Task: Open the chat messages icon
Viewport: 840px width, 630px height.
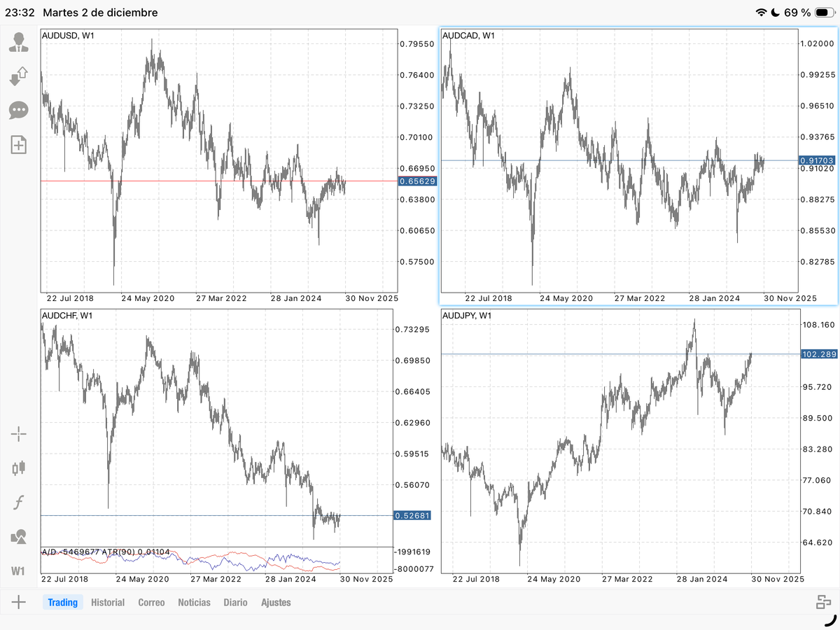Action: [x=18, y=110]
